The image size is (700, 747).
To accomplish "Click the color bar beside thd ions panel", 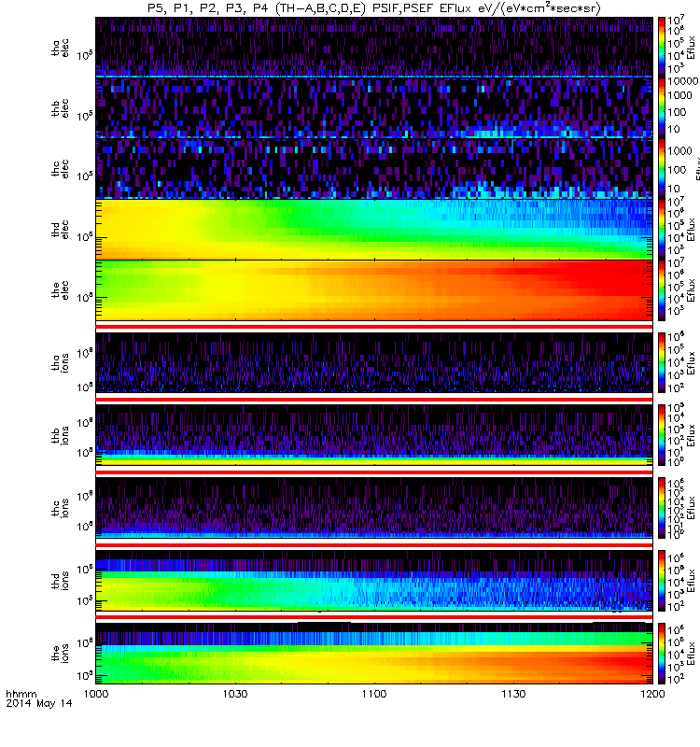I will pos(662,581).
